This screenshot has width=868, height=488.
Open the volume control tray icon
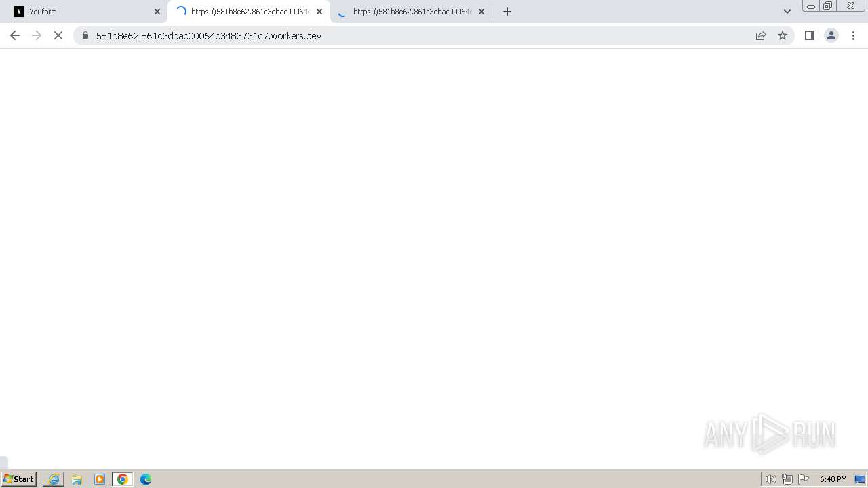click(770, 479)
